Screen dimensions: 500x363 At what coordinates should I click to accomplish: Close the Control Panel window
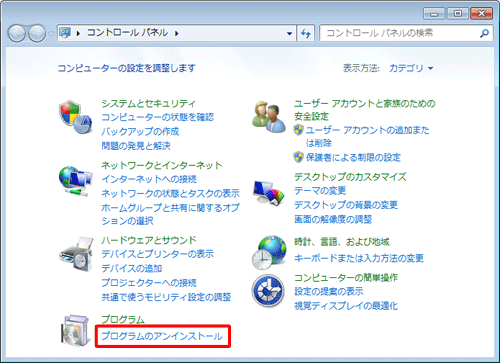(x=481, y=14)
